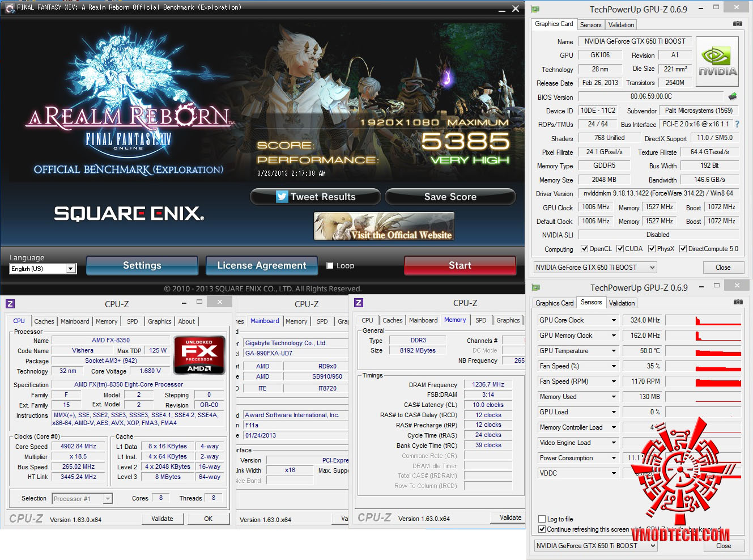Click the Core Speed value 4902.84 MHz
This screenshot has width=753, height=560.
point(78,446)
